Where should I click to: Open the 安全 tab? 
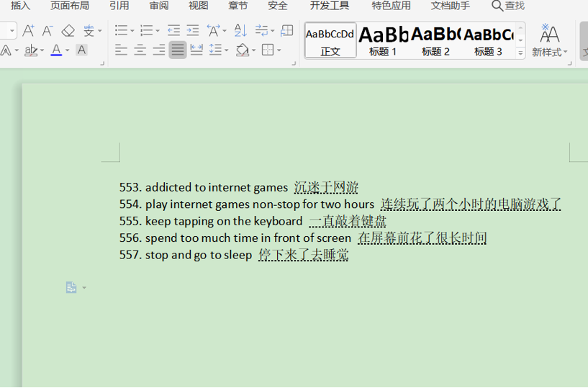click(x=278, y=6)
